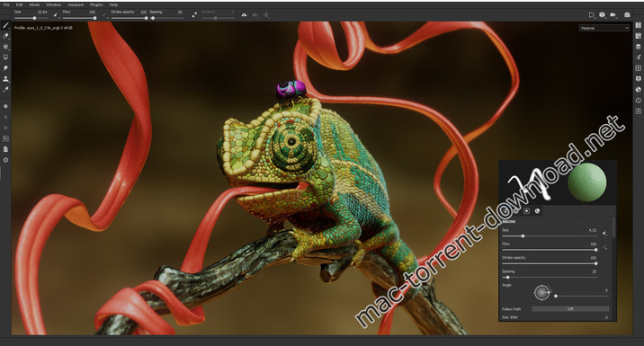Click the document resources icon in left toolbar
Image resolution: width=644 pixels, height=346 pixels.
click(5, 149)
